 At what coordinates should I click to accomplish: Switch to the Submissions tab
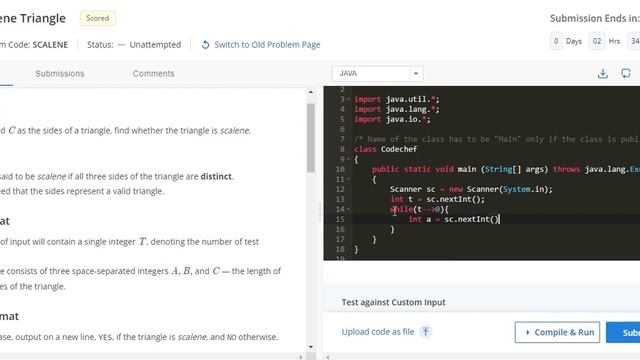(x=60, y=73)
